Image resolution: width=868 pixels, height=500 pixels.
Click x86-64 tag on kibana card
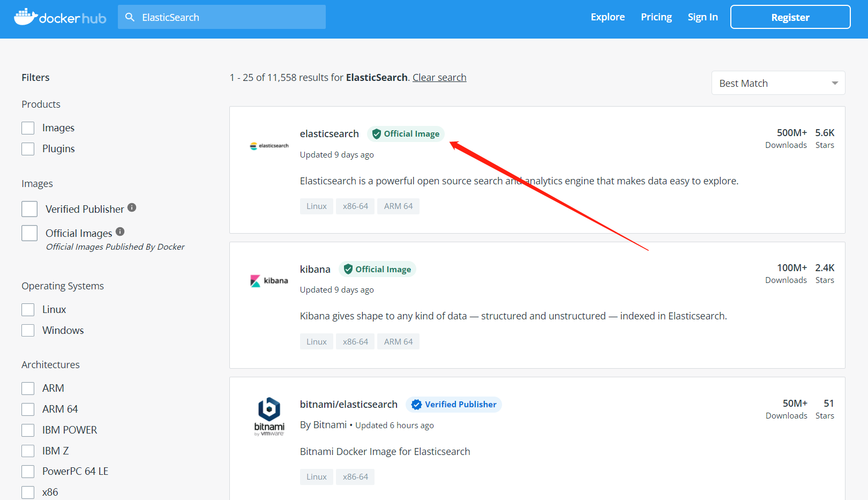click(355, 342)
